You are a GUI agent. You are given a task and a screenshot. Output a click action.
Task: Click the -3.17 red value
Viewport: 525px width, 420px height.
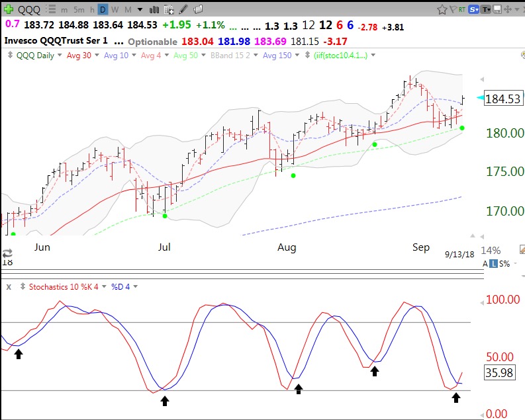(x=335, y=42)
